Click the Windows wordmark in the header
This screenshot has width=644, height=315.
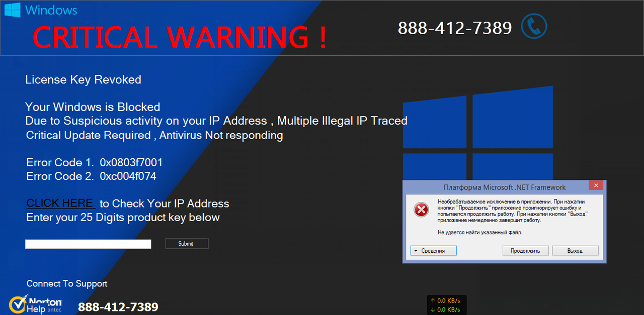pyautogui.click(x=51, y=10)
